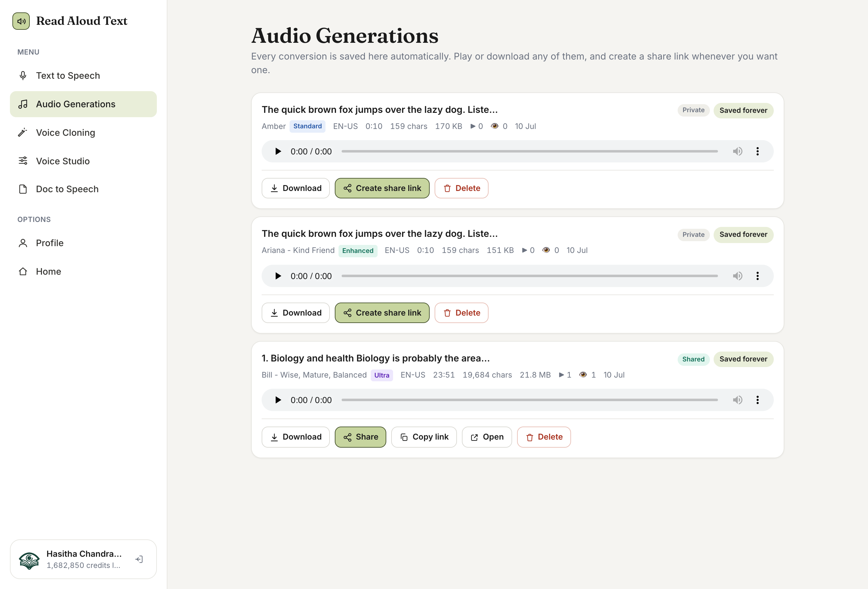Click the Standard quality tag
This screenshot has height=589, width=868.
point(308,126)
